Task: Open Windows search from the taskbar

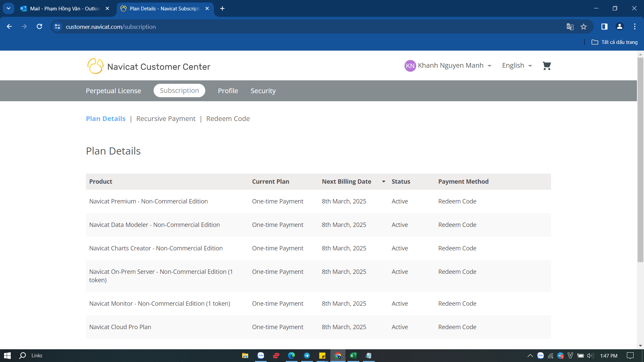Action: point(22,356)
